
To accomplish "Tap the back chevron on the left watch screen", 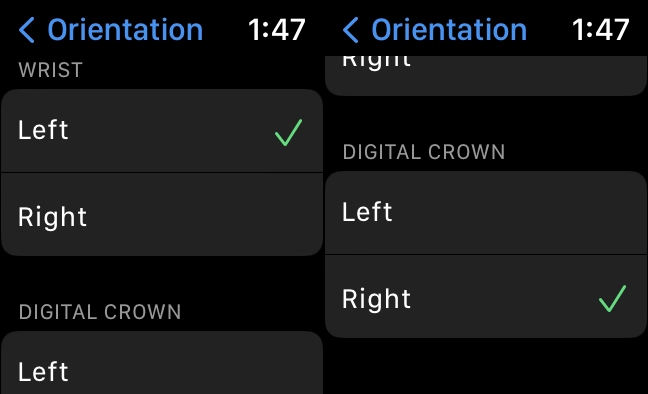I will click(27, 30).
